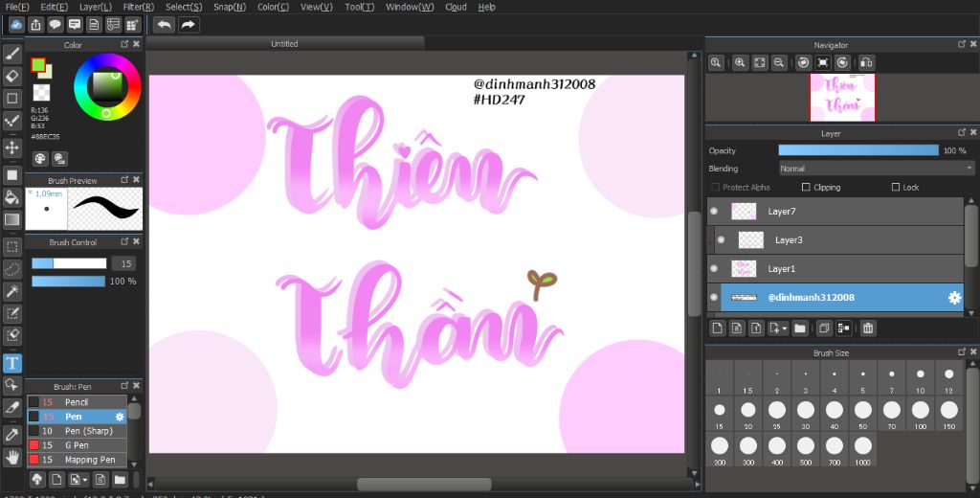Pop out the Brush Size panel

[962, 352]
